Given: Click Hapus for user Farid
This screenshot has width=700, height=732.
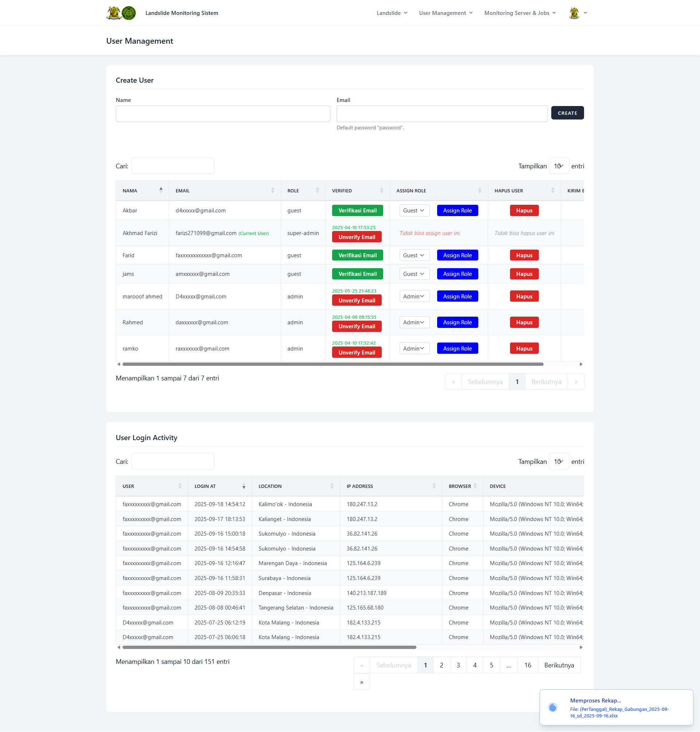Looking at the screenshot, I should (524, 255).
